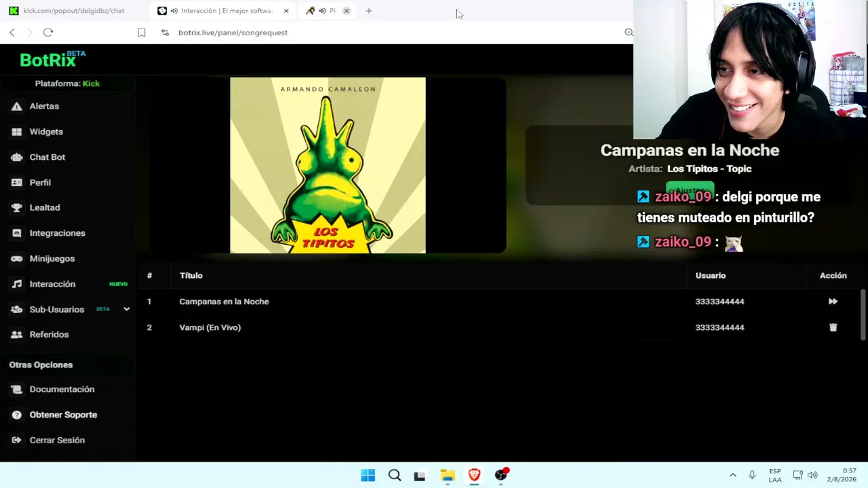Click the taskbar microphone tray icon

tap(752, 475)
